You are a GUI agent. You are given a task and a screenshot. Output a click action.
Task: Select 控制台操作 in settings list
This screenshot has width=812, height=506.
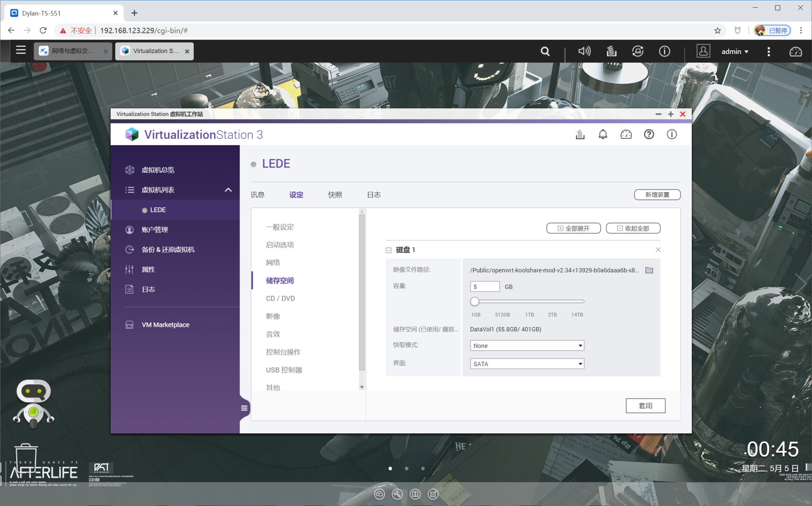pyautogui.click(x=283, y=352)
